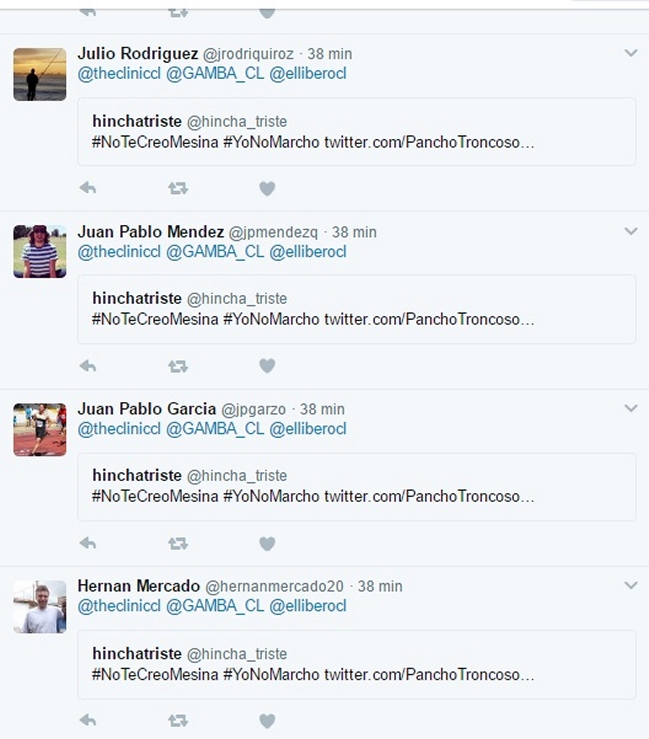Like Juan Pablo Garcia's tweet
Viewport: 649px width, 739px height.
pos(267,543)
